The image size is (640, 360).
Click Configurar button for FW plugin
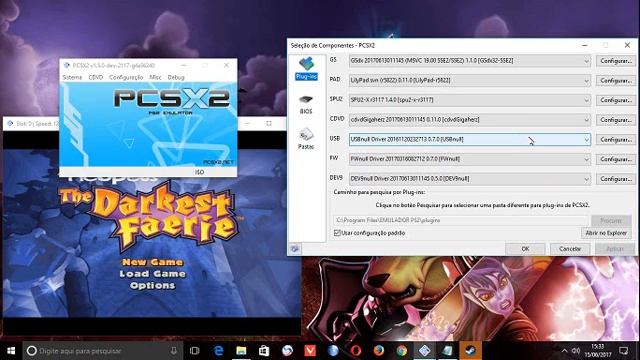[x=616, y=159]
